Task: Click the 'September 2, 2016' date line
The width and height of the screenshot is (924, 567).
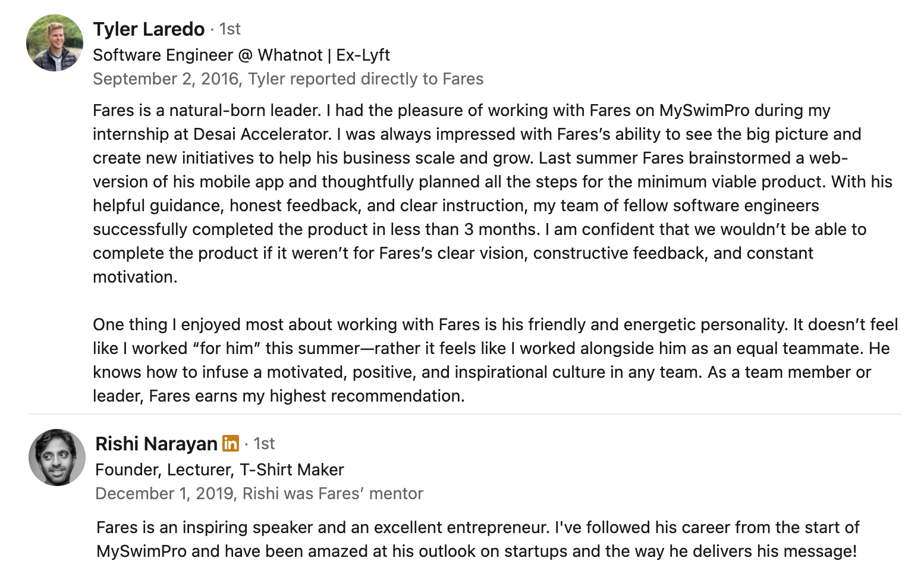Action: tap(166, 79)
